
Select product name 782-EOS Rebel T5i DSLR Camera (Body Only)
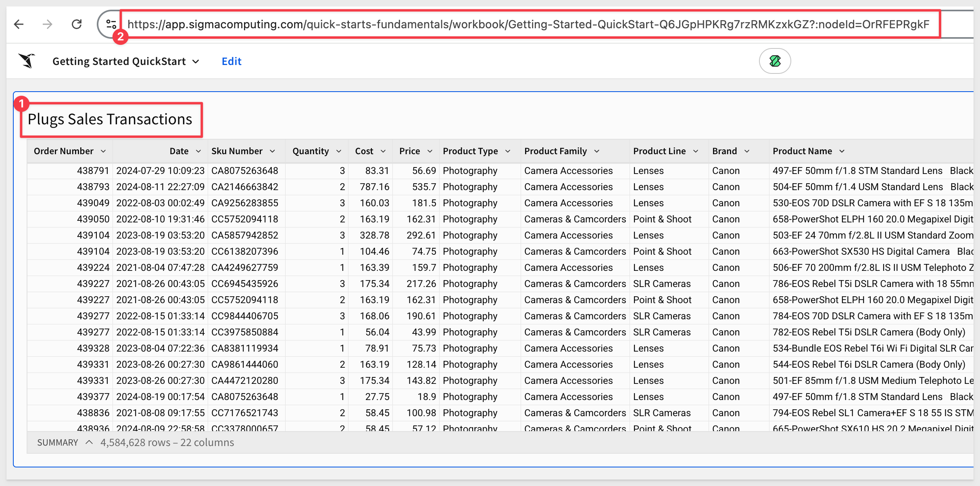coord(869,332)
